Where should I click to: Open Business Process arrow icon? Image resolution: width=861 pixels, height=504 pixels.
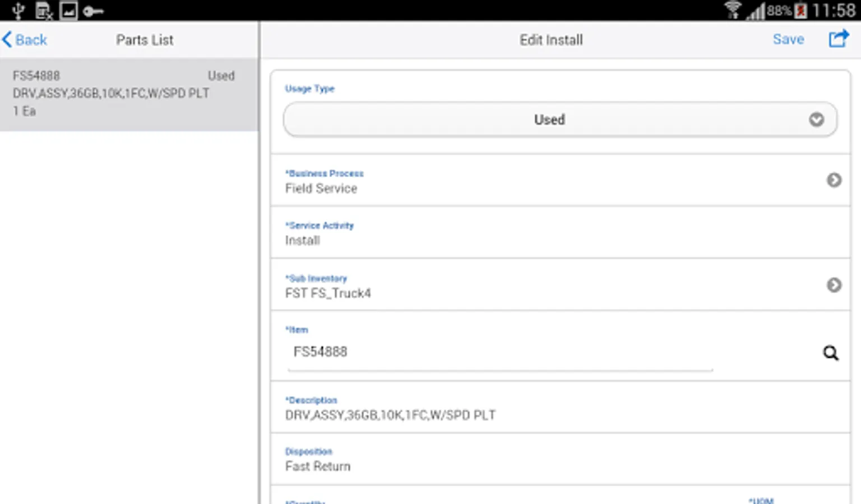[x=834, y=180]
